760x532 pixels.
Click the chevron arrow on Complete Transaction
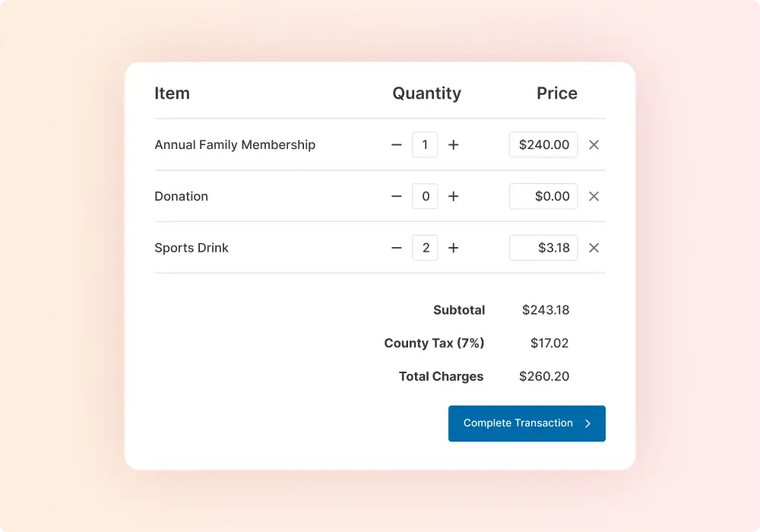click(x=587, y=423)
